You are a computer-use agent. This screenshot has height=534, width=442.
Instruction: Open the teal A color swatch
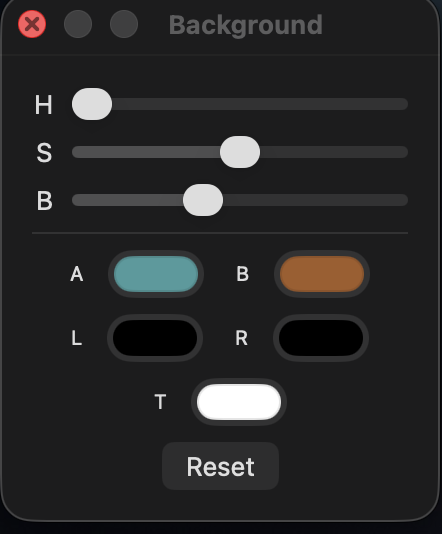[156, 274]
